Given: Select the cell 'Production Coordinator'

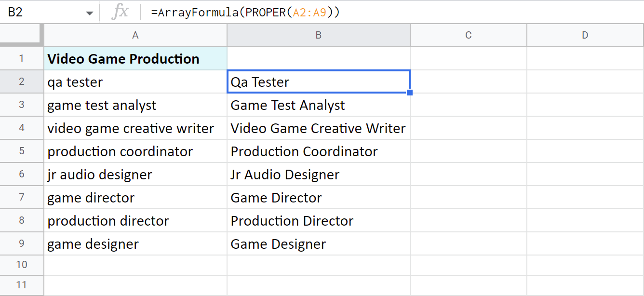Looking at the screenshot, I should click(318, 151).
